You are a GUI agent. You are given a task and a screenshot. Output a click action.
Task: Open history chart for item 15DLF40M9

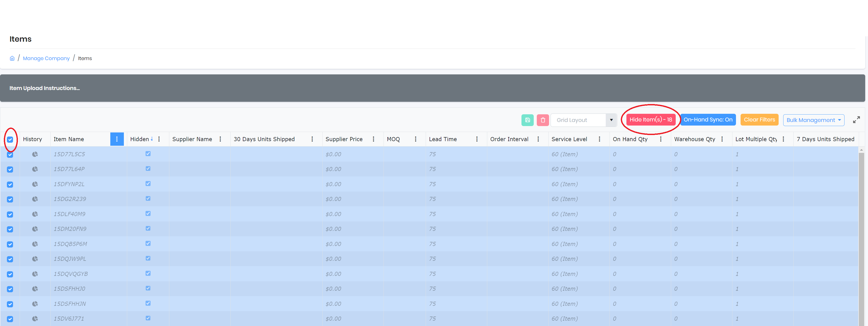(35, 214)
